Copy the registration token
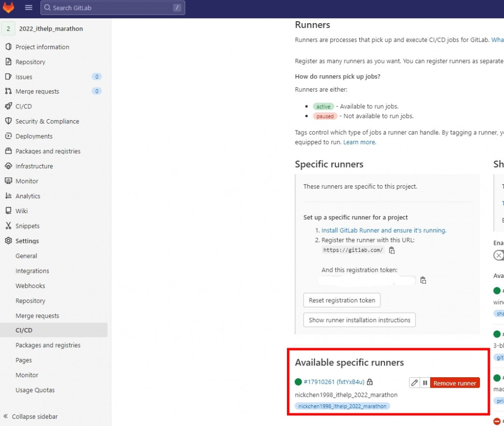 pyautogui.click(x=423, y=280)
